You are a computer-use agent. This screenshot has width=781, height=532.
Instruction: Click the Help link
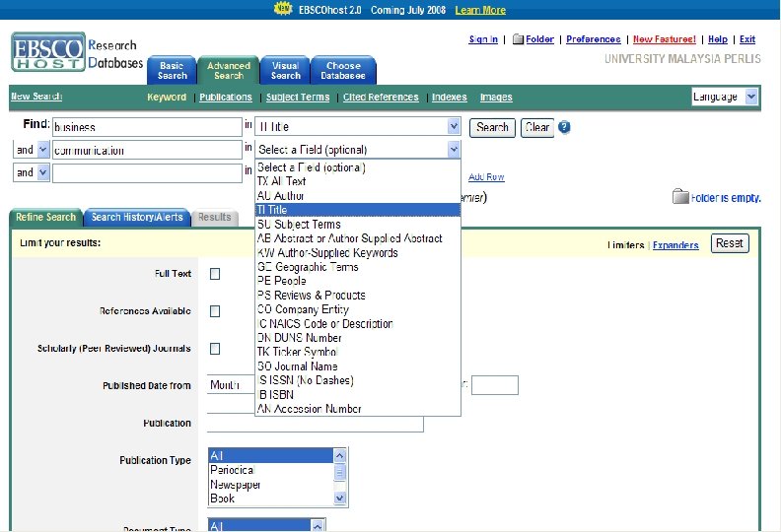[x=718, y=38]
